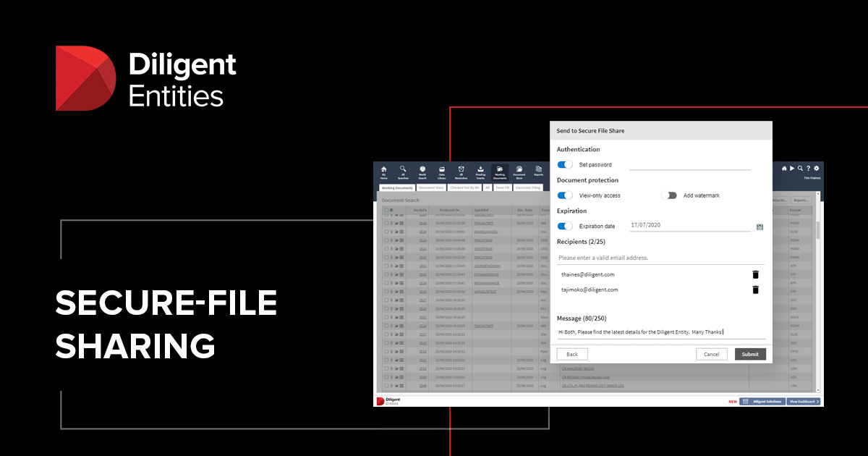Open folder icon on document 2538 row
The height and width of the screenshot is (456, 868).
396,223
